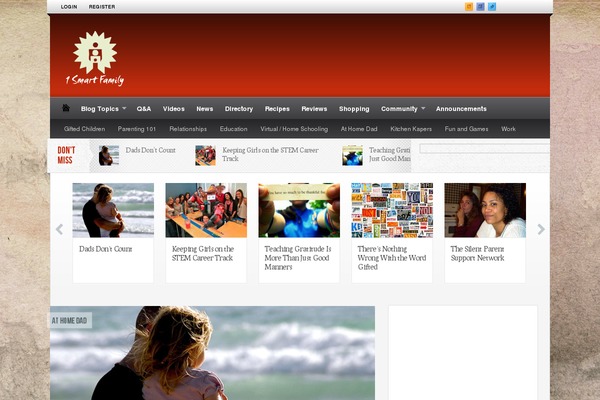Click the REGISTER link
This screenshot has height=400, width=600.
pos(102,7)
